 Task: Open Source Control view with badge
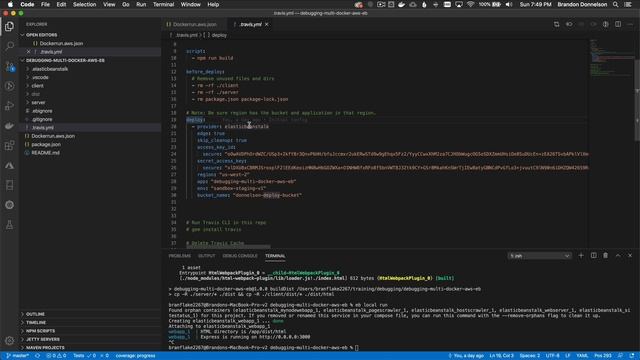9,66
